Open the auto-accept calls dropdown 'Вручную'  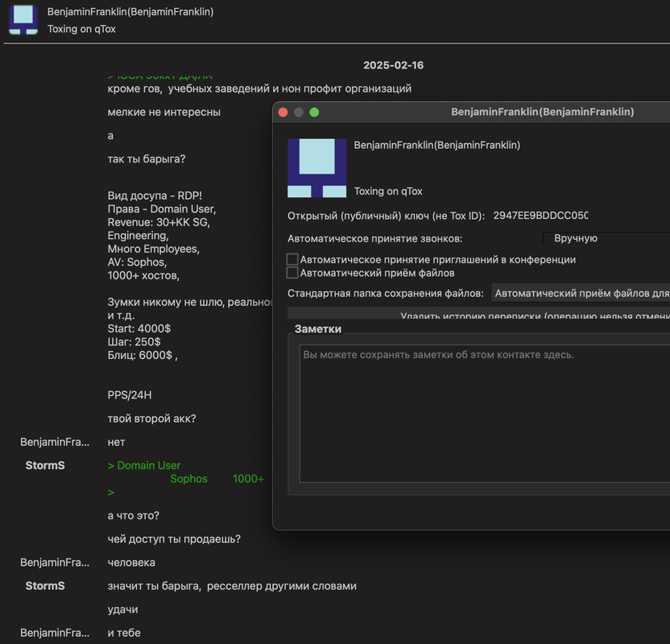606,238
